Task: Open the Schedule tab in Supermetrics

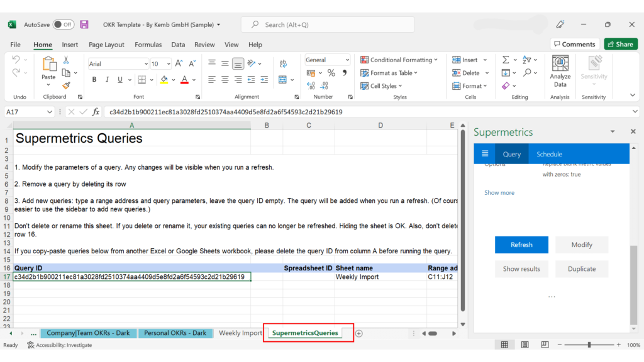Action: click(x=549, y=154)
